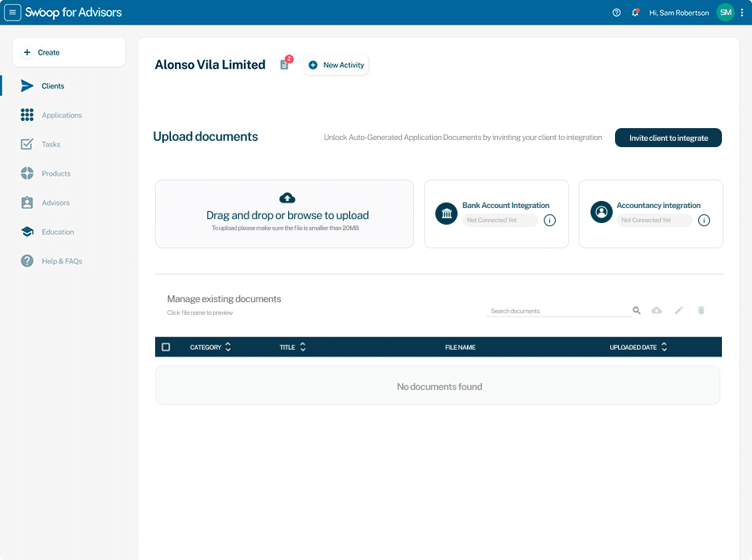
Task: Click the help question mark icon in header
Action: click(617, 13)
